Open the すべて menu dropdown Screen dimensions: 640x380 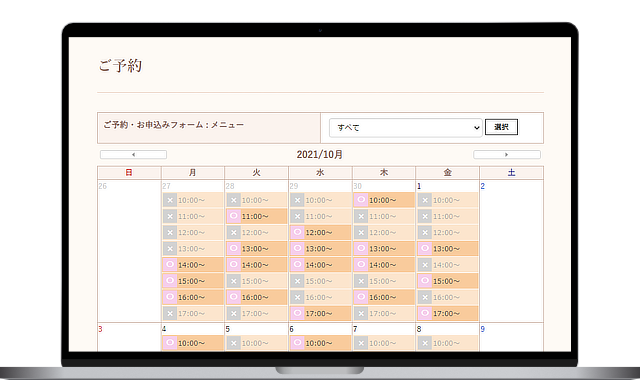pos(406,128)
